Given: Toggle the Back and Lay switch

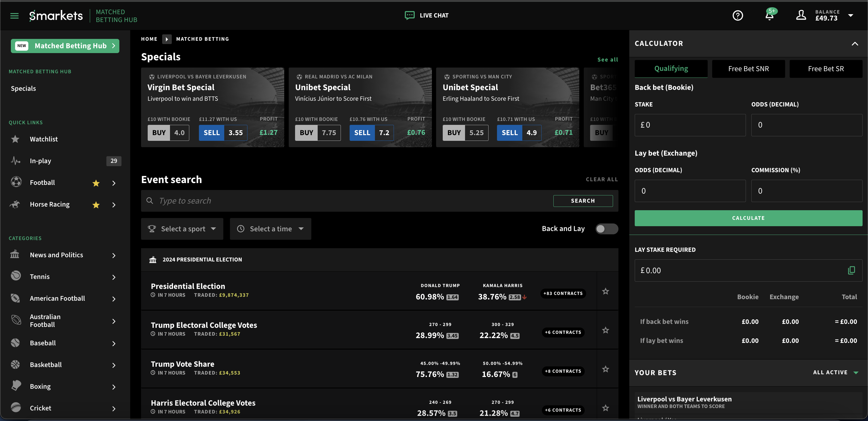Looking at the screenshot, I should (606, 229).
